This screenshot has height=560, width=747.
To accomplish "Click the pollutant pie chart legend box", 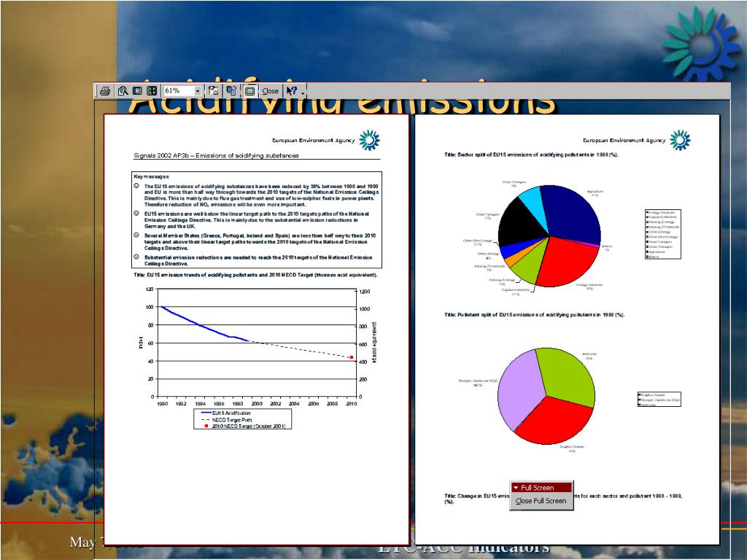I will (x=659, y=399).
